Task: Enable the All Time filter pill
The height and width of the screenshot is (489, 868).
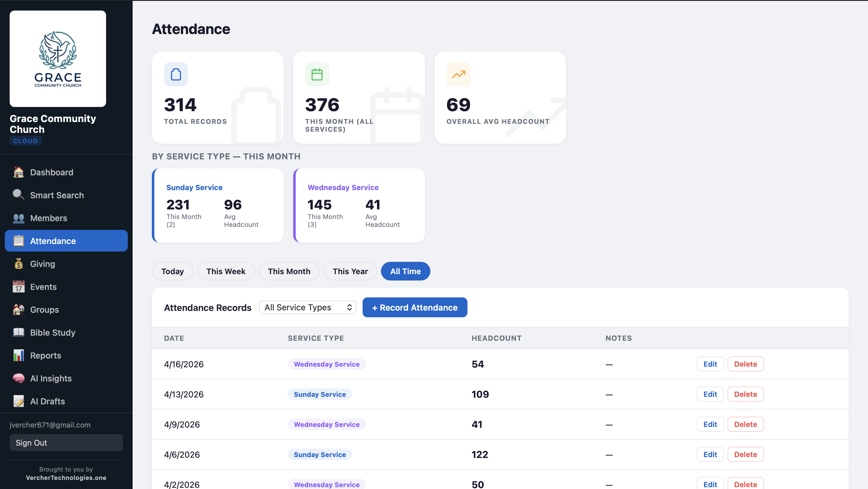Action: 405,271
